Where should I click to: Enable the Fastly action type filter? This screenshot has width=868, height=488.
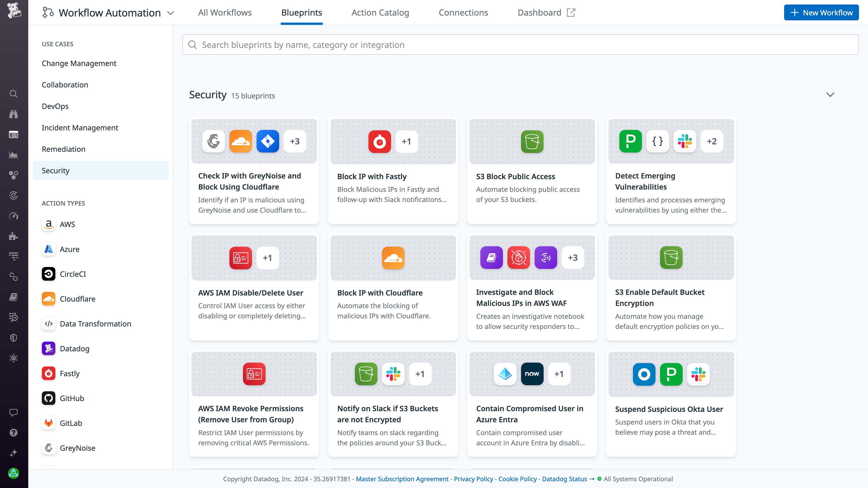tap(69, 373)
